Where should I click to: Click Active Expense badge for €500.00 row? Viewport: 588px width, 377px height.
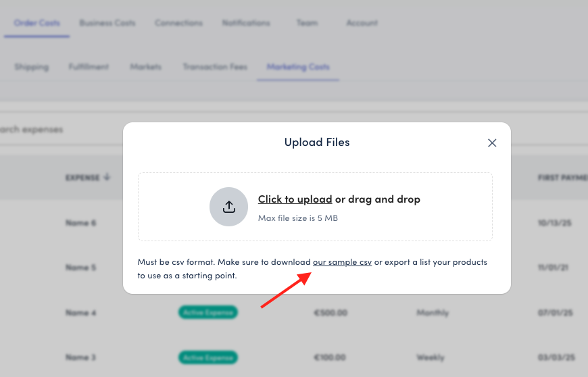tap(207, 313)
